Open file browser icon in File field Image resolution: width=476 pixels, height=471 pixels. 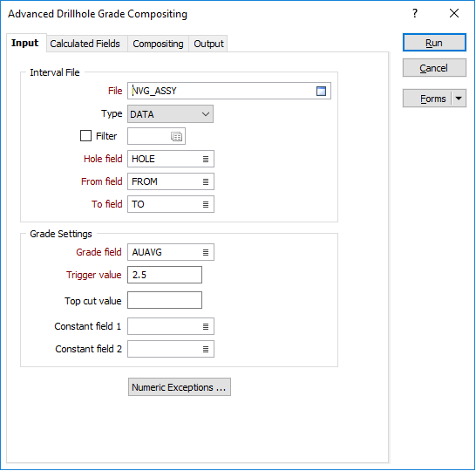click(x=321, y=91)
